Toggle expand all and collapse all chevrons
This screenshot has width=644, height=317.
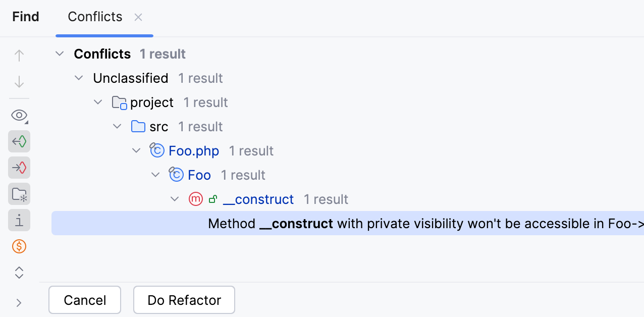(x=19, y=273)
